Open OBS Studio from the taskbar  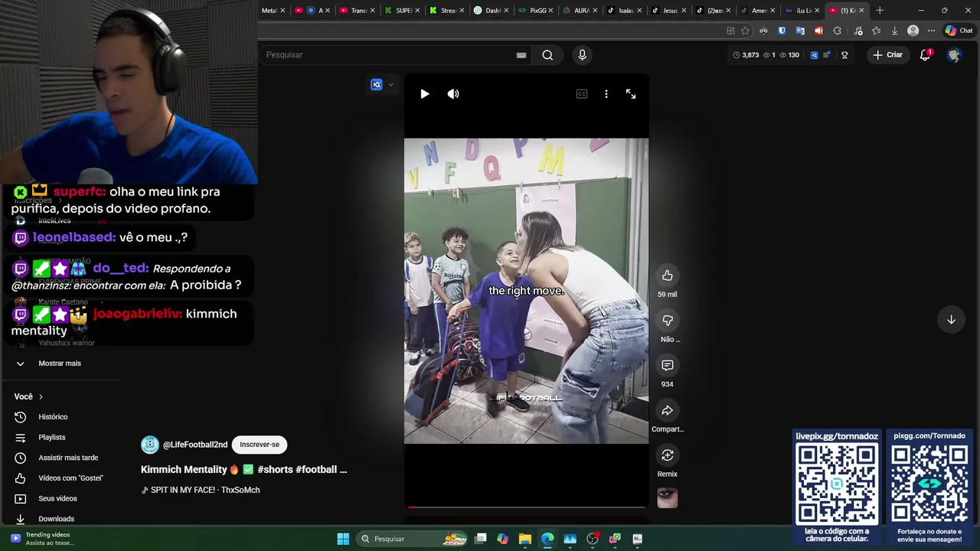(593, 539)
